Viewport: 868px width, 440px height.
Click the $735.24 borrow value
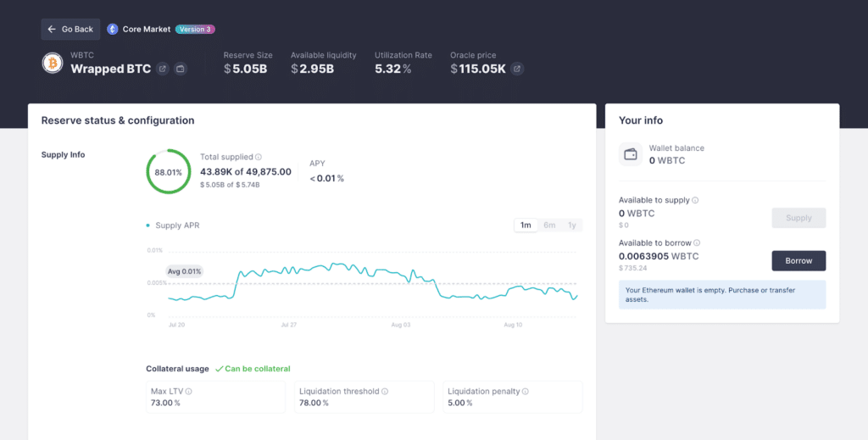coord(632,268)
